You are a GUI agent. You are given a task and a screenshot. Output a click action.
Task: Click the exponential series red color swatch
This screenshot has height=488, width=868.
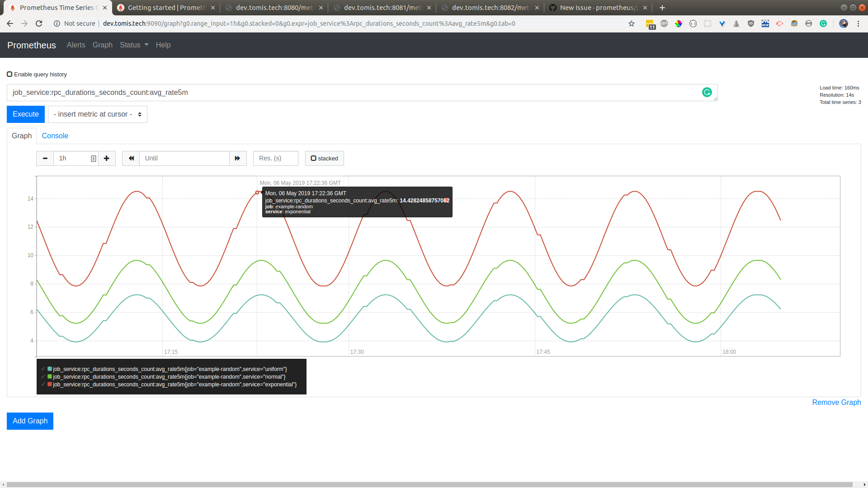50,384
